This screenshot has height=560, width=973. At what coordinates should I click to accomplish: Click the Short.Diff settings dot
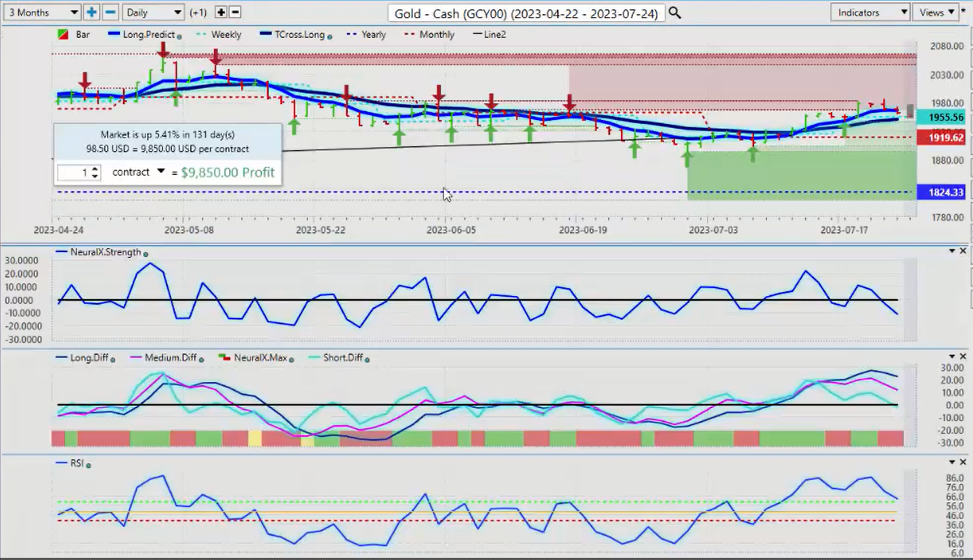click(x=367, y=360)
